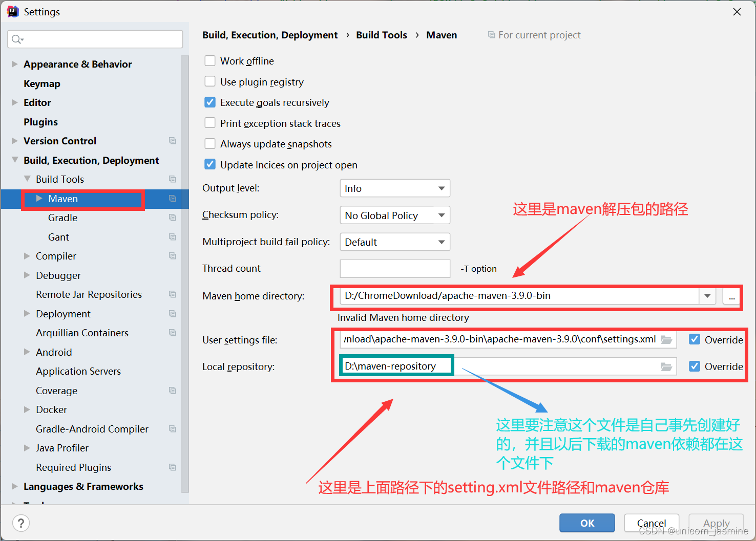Viewport: 756px width, 541px height.
Task: Click the project-level icon beside Version Control
Action: point(173,141)
